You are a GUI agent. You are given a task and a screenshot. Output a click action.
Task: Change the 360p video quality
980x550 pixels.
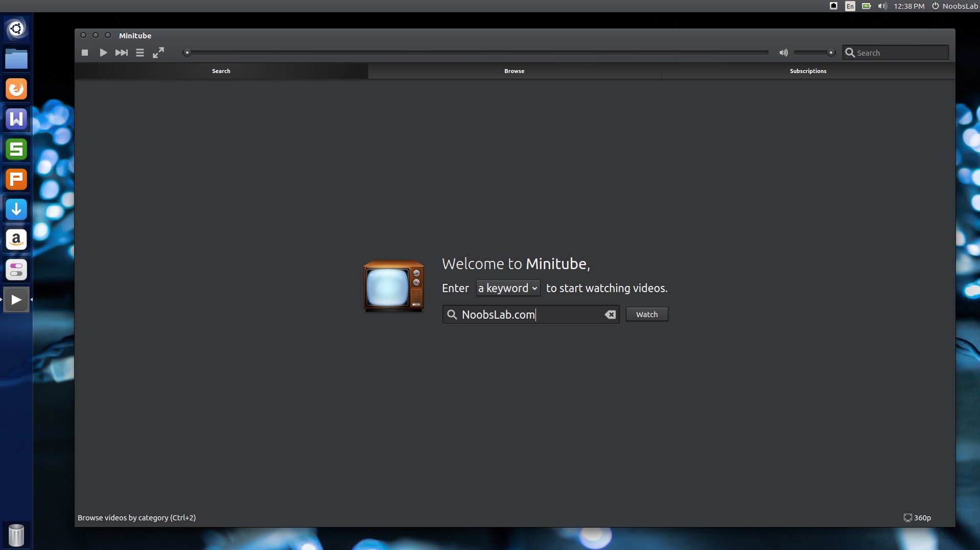pos(918,518)
